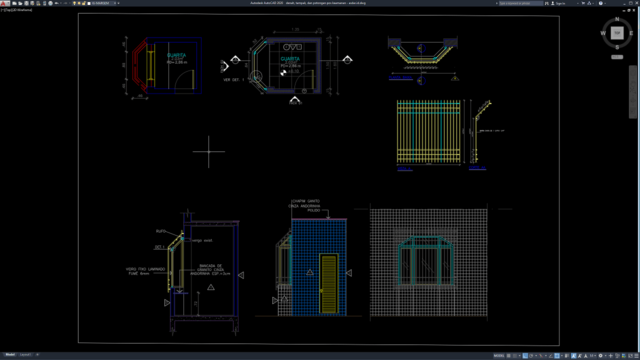Screen dimensions: 640x360
Task: Toggle lineweight display in status bar
Action: tap(567, 356)
